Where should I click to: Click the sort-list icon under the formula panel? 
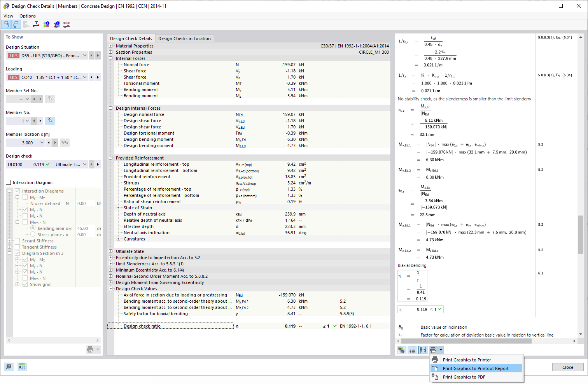click(412, 350)
